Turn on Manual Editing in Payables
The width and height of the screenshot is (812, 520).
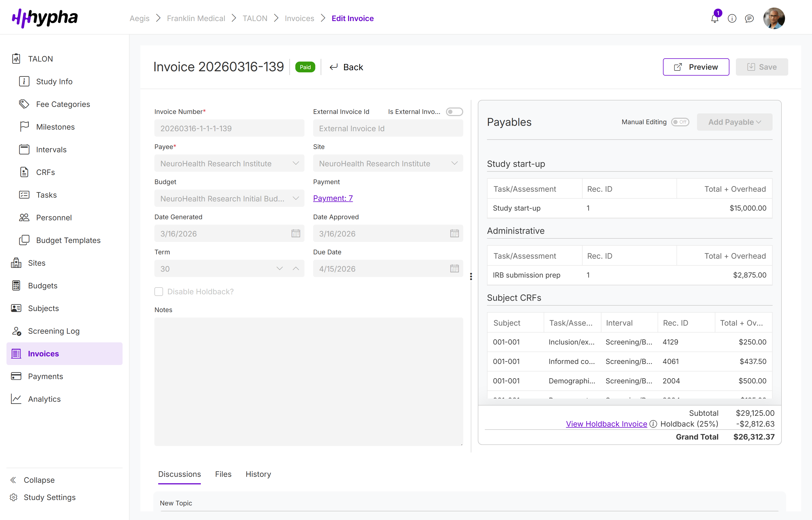pos(680,122)
